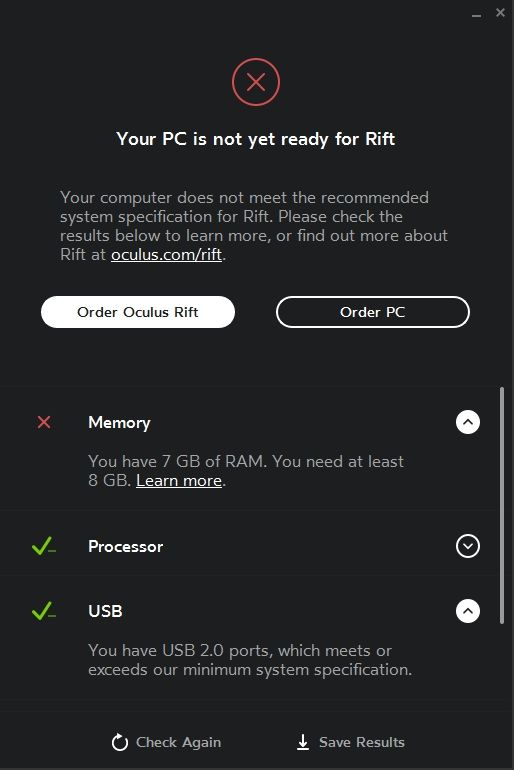Click the green checkmark beside Processor
The width and height of the screenshot is (514, 770).
[44, 546]
